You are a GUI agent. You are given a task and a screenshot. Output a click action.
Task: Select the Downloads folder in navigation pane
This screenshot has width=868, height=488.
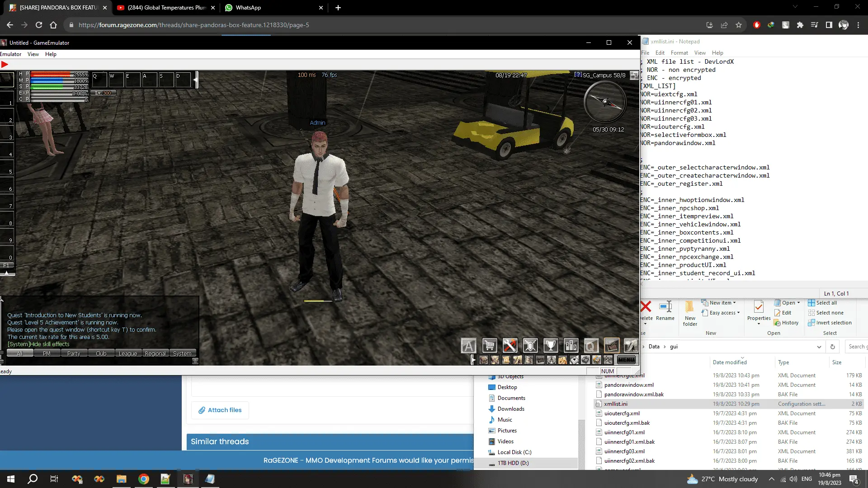click(511, 409)
